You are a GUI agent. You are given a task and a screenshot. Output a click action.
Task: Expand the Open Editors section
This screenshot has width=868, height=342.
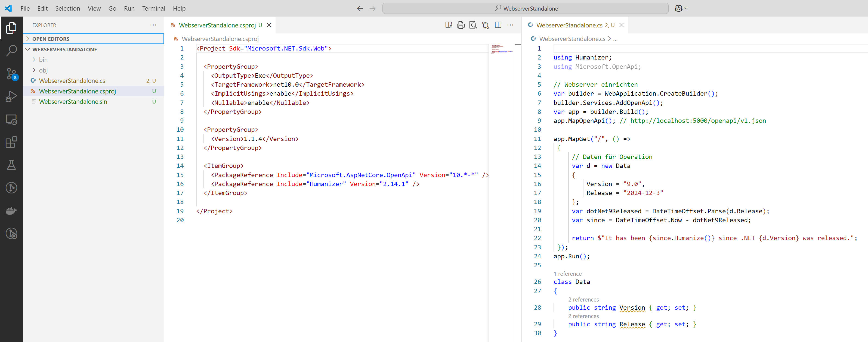point(93,39)
